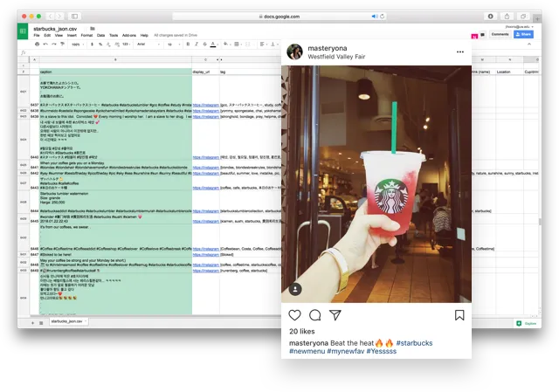Like the masteryona post with heart icon
Screen dimensions: 559x392
pos(294,315)
